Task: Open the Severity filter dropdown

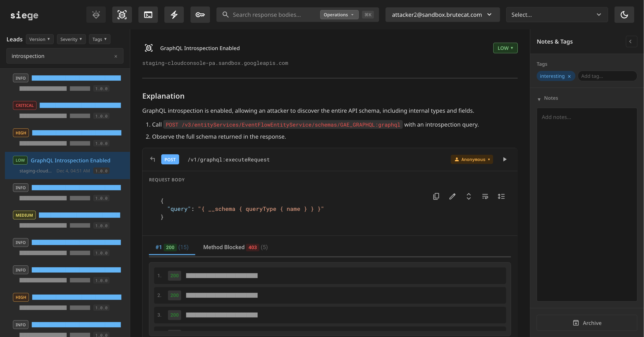Action: click(71, 39)
